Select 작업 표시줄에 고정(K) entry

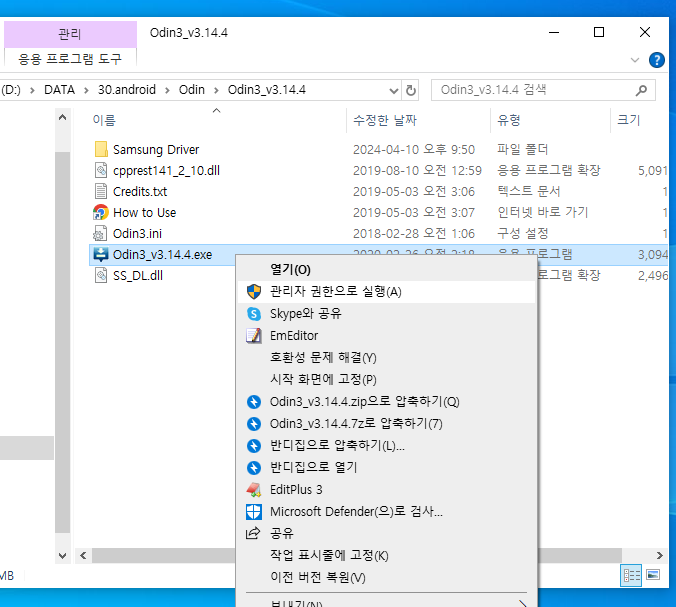386,555
